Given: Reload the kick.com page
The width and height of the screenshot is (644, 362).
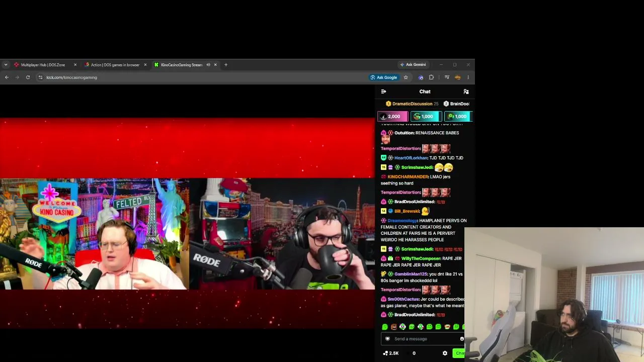Looking at the screenshot, I should tap(28, 77).
